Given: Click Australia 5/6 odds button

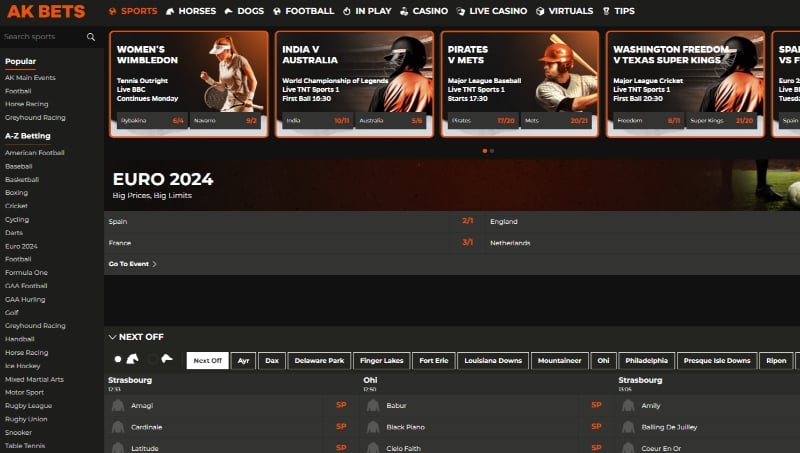Looking at the screenshot, I should [391, 121].
